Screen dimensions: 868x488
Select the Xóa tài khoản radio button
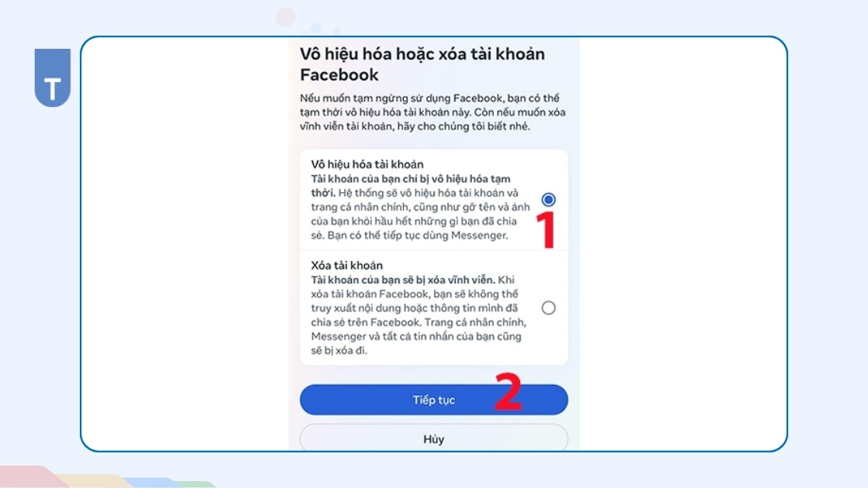[548, 308]
